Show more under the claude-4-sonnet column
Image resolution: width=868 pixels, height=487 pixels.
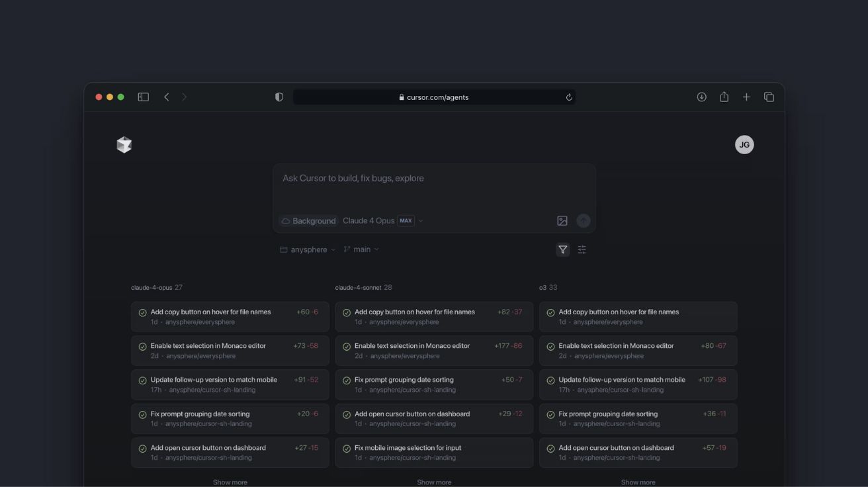coord(434,482)
